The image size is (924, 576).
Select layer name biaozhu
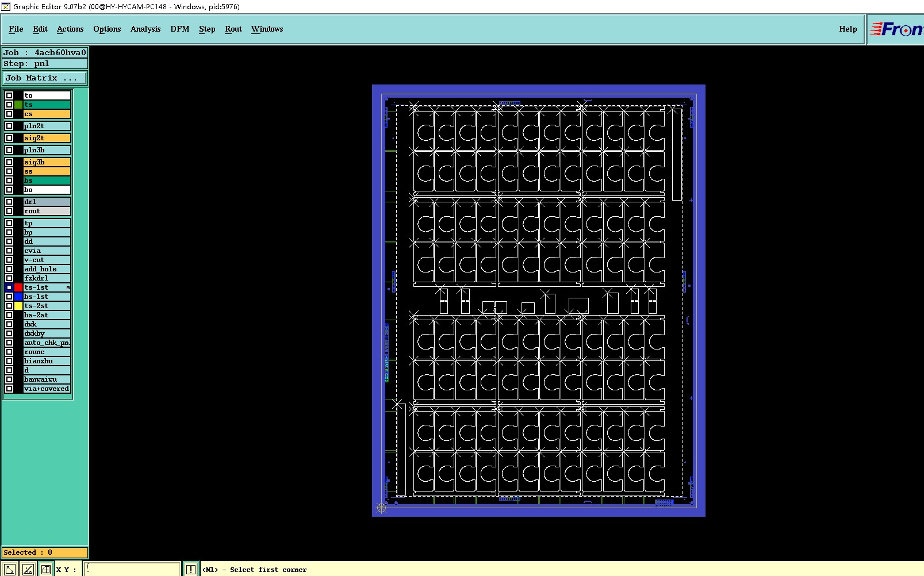tap(47, 361)
